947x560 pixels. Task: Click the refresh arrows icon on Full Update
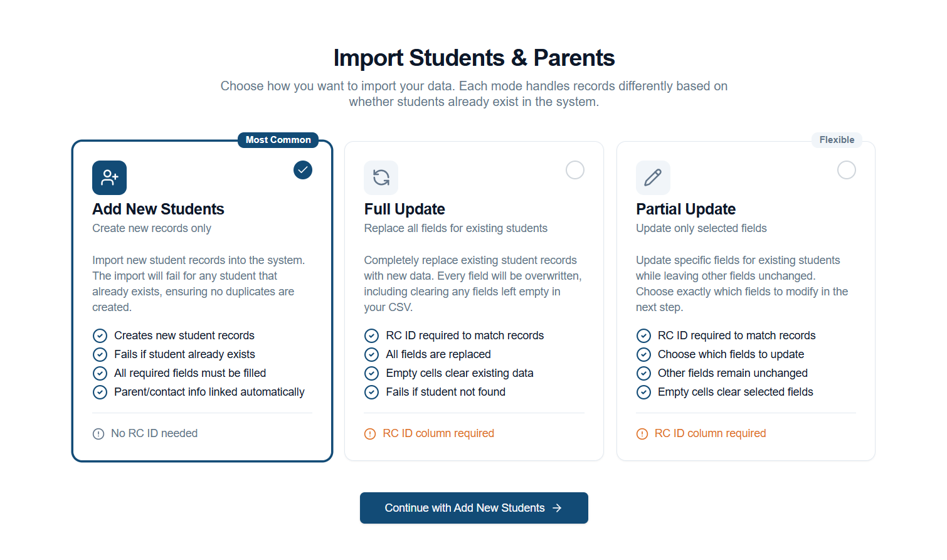coord(381,177)
